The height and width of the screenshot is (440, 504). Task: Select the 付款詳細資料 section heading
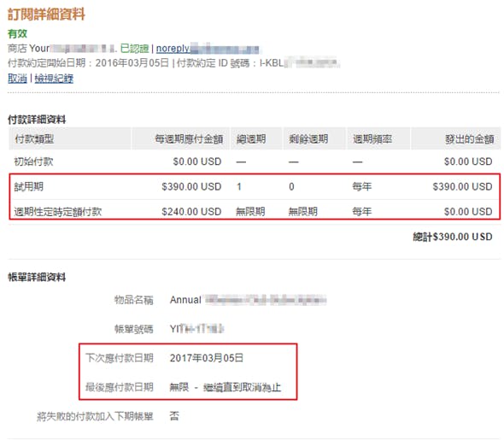coord(37,120)
